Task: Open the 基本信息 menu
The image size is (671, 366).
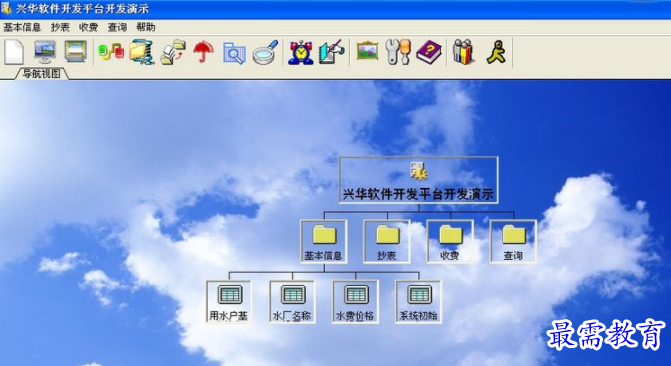Action: pos(22,27)
